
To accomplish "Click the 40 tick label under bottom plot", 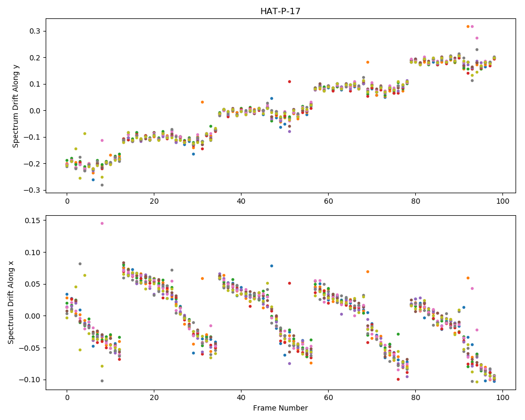I will (241, 398).
